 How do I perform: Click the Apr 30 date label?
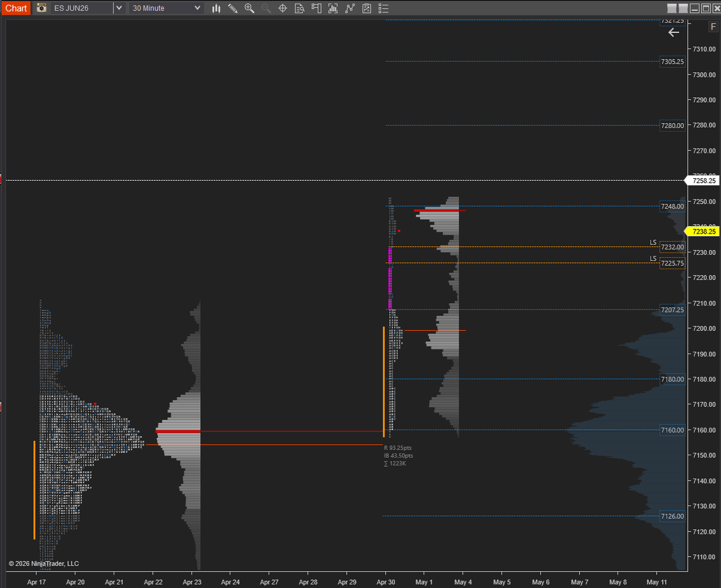(x=385, y=582)
